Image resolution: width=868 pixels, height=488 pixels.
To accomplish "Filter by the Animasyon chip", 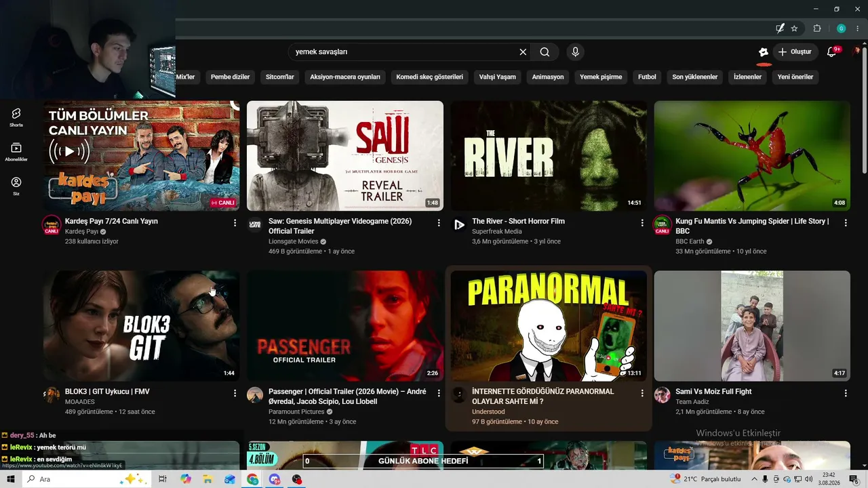I will coord(548,77).
